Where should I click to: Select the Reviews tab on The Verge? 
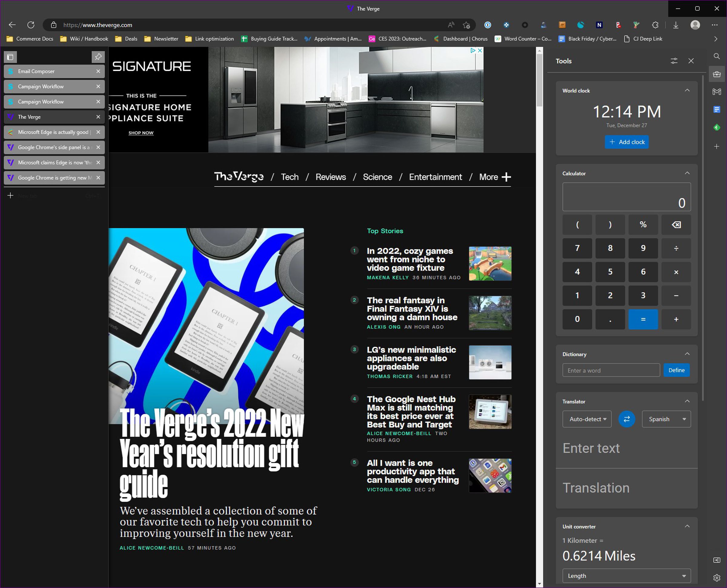coord(331,177)
